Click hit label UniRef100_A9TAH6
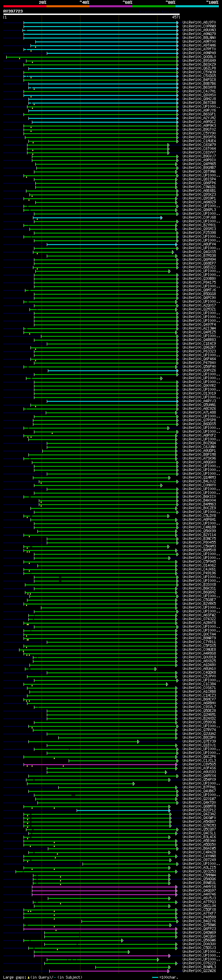Screen dimensions: 222x980 pos(199,45)
